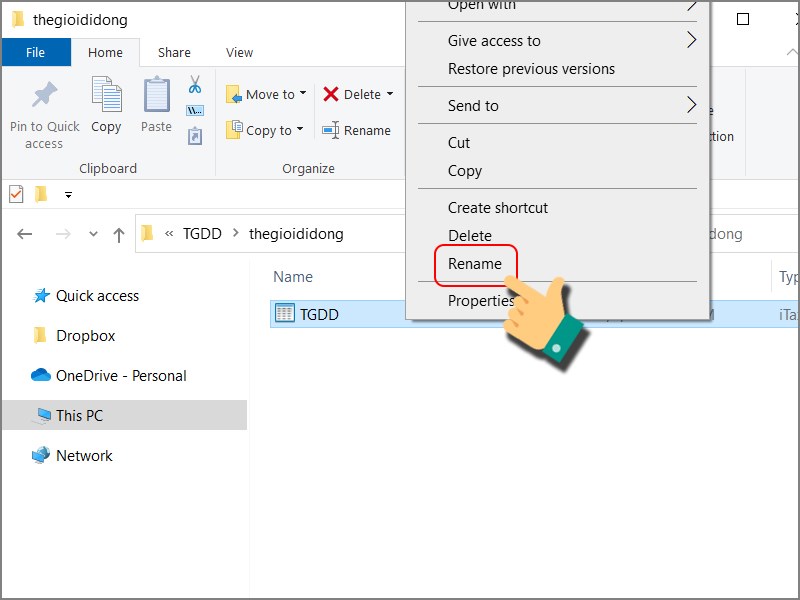The image size is (800, 600).
Task: Go up one folder level using up arrow
Action: [x=119, y=234]
